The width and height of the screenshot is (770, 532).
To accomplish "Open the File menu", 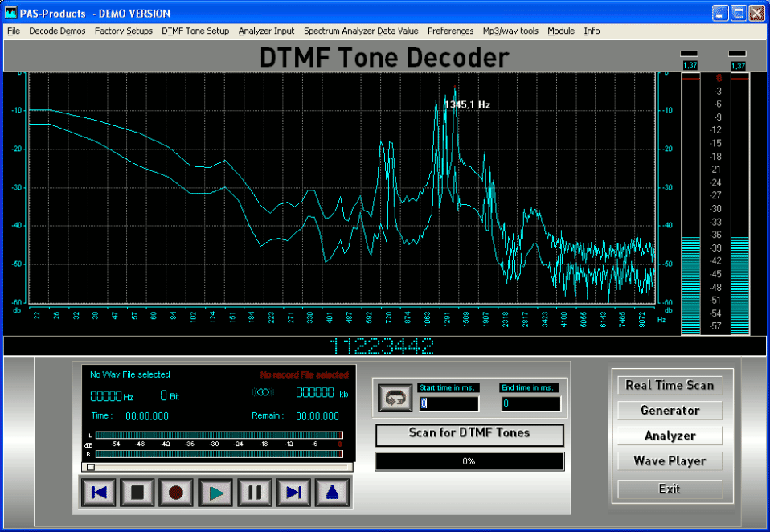I will pos(13,31).
